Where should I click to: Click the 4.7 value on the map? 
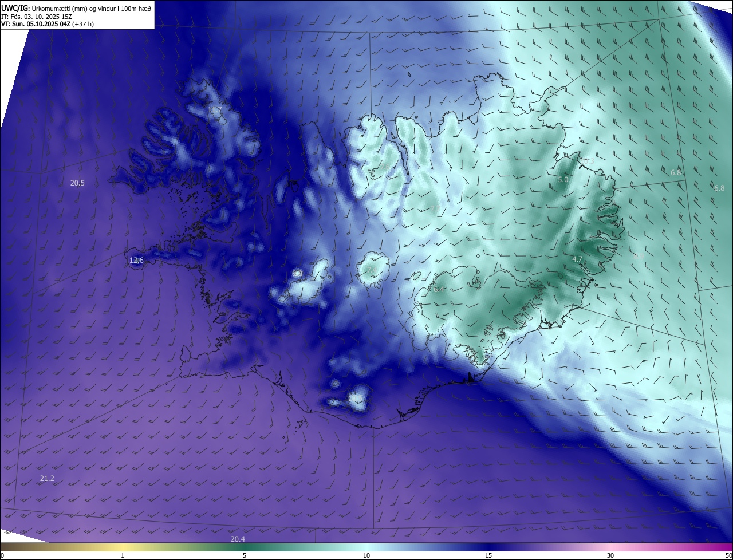(577, 259)
